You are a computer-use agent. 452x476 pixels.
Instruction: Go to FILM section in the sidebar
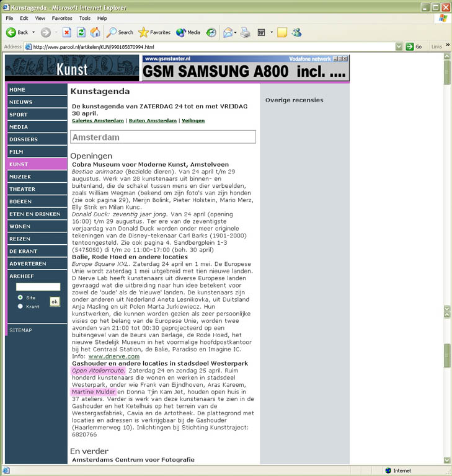point(37,152)
